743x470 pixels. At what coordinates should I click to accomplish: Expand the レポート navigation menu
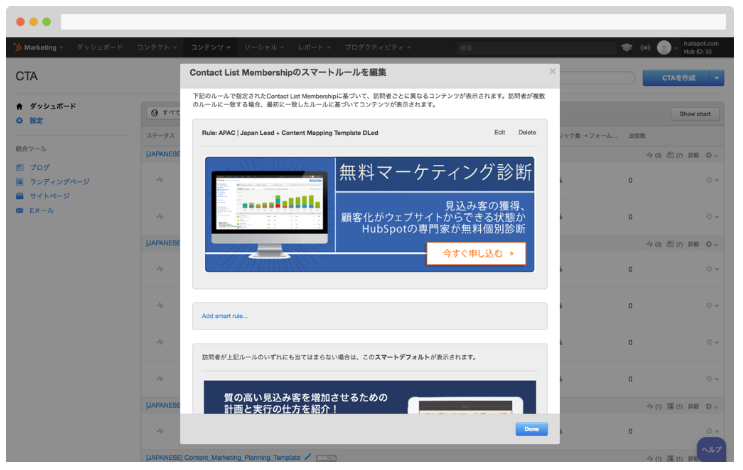pos(314,47)
